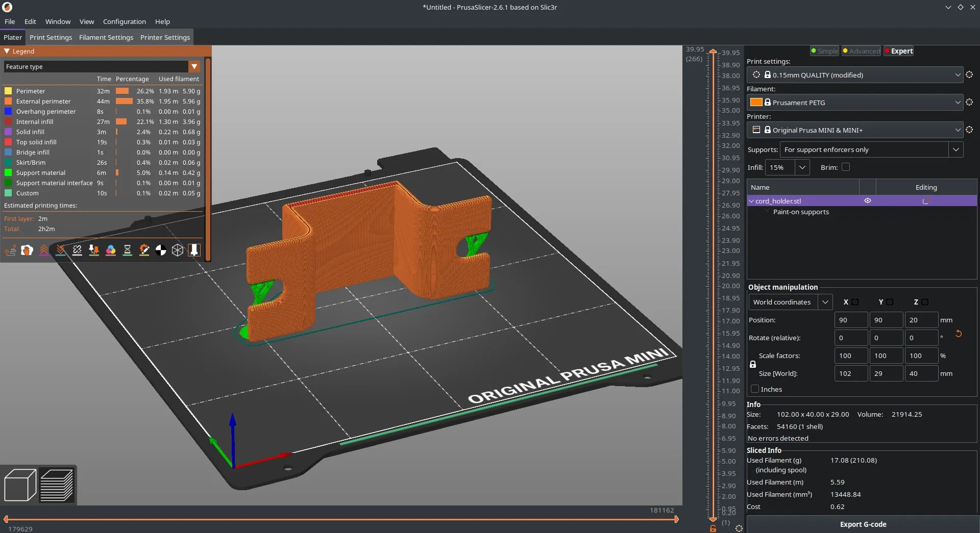The width and height of the screenshot is (980, 533).
Task: Open World coordinates dropdown
Action: tap(791, 302)
